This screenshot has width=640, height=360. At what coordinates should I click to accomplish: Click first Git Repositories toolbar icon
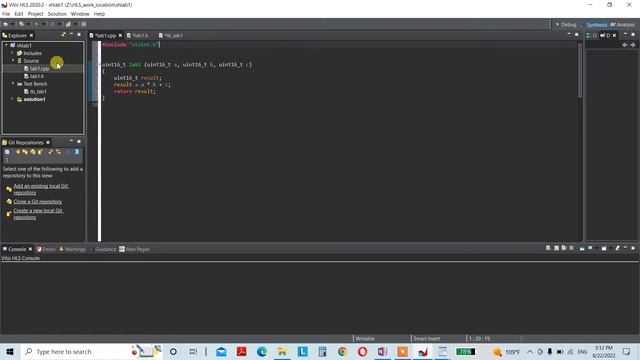point(7,152)
